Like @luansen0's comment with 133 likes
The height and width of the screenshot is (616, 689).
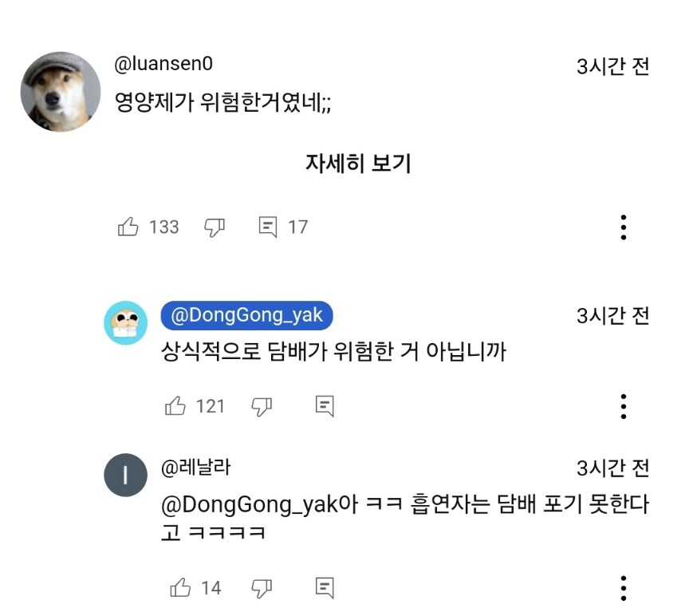(x=130, y=227)
